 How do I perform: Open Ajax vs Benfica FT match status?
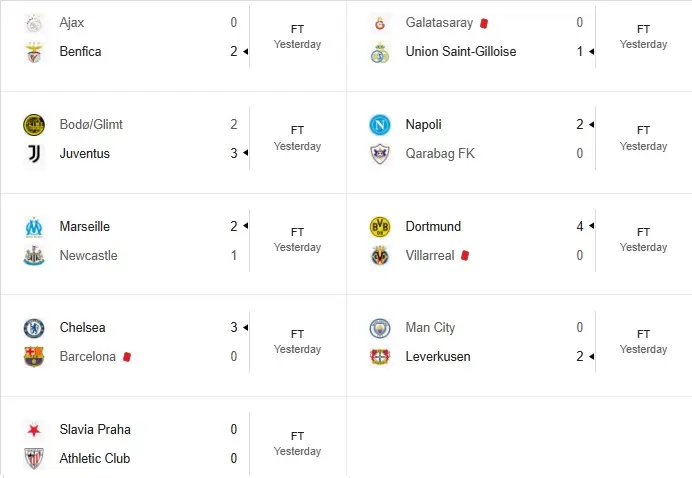(297, 37)
